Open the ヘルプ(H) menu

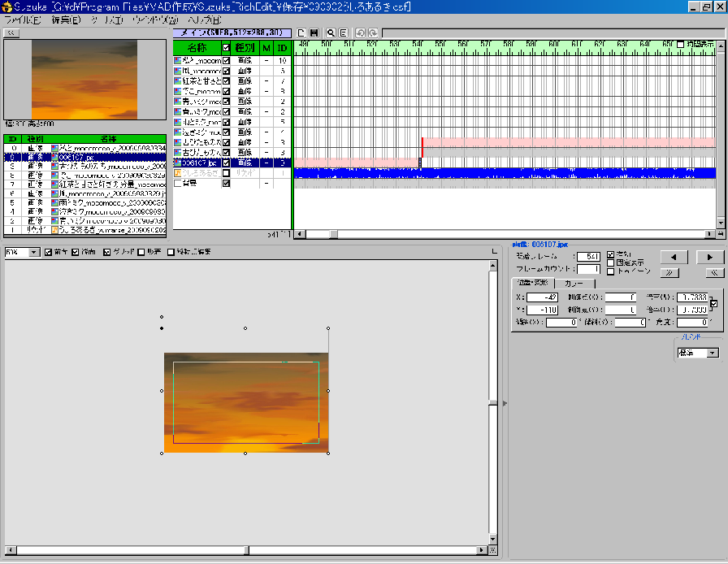tap(205, 20)
